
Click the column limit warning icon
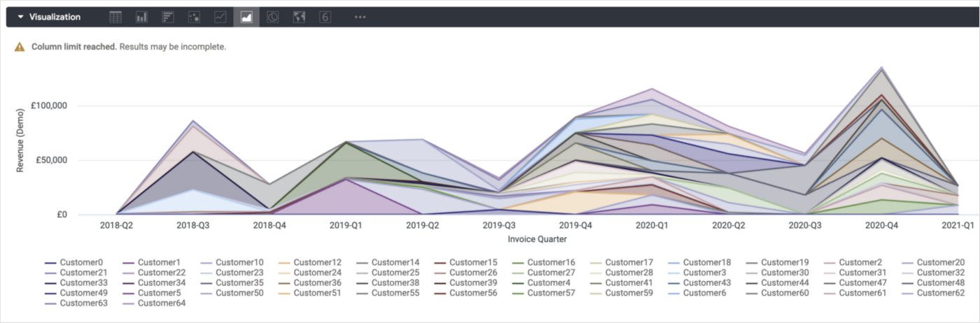[x=20, y=47]
